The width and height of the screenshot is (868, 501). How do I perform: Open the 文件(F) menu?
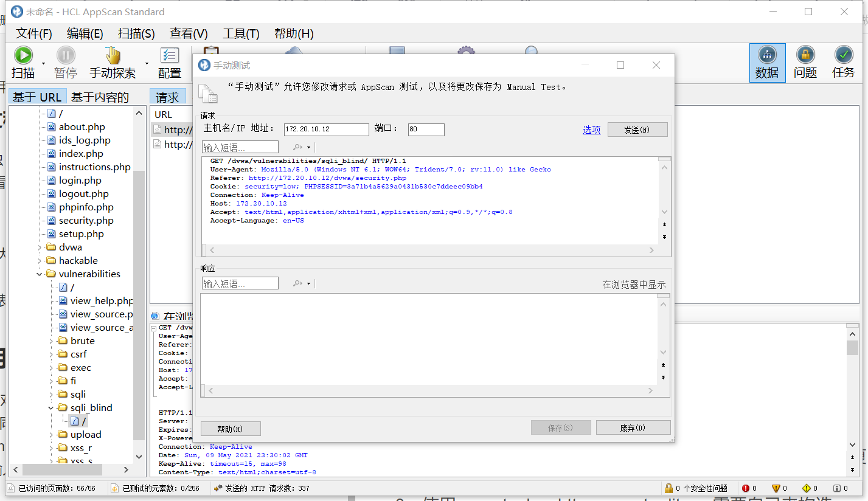[33, 33]
